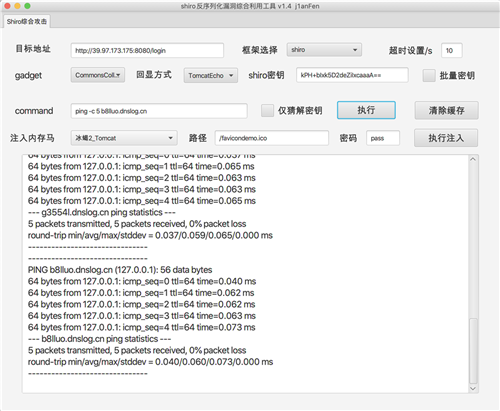
Task: Click round-trip line with 0.040/0.060/0.073/0.000
Action: (150, 362)
